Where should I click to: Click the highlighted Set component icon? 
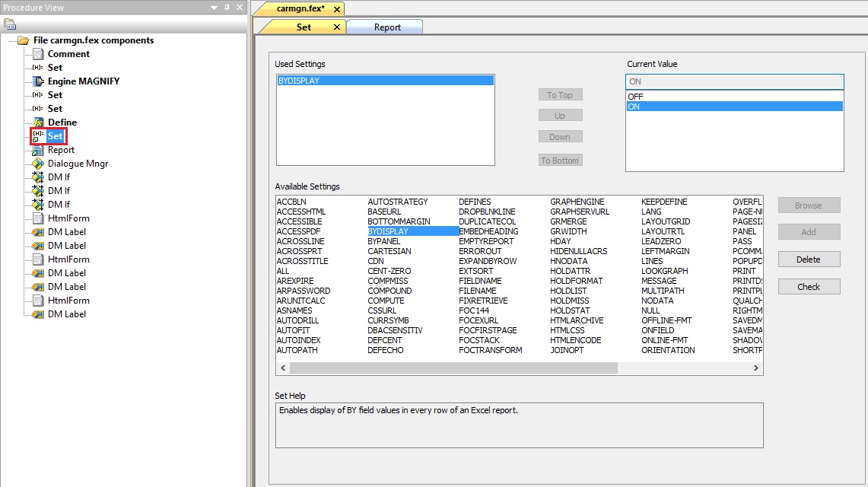coord(38,136)
